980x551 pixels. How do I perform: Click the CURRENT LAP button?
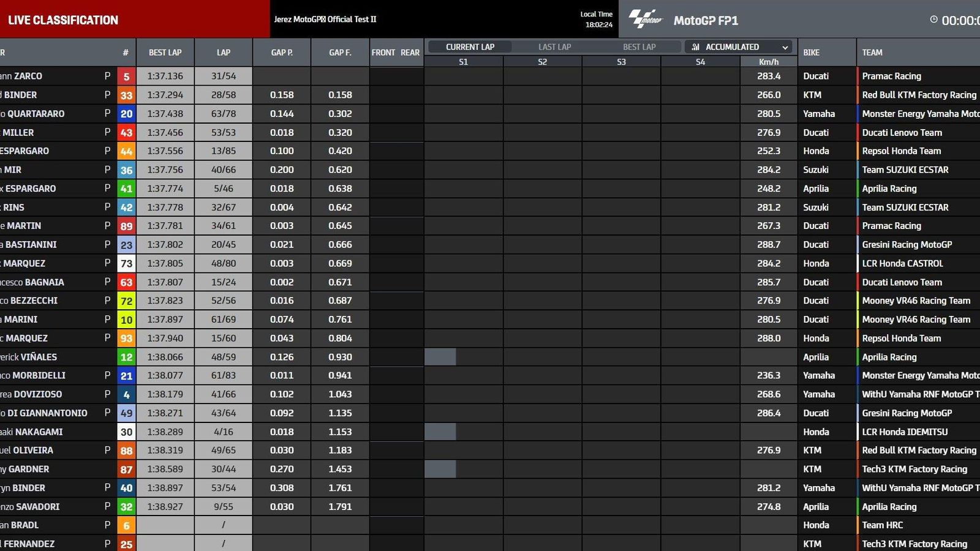(x=470, y=47)
